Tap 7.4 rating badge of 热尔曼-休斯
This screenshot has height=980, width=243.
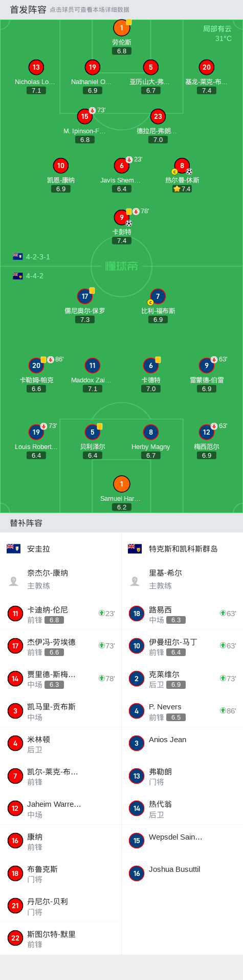(x=182, y=189)
